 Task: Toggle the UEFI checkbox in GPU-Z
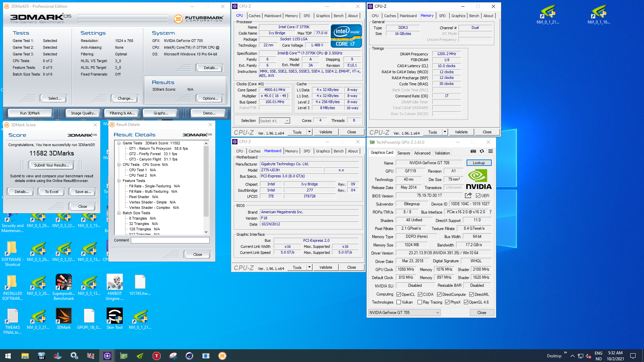pyautogui.click(x=478, y=196)
